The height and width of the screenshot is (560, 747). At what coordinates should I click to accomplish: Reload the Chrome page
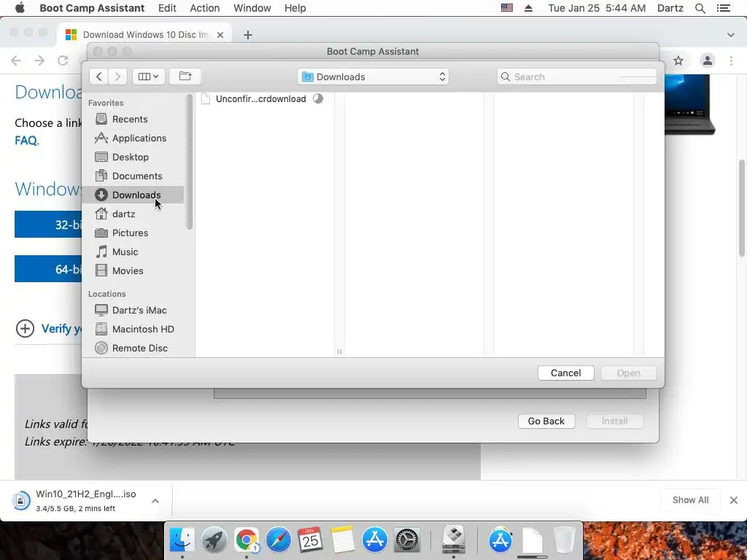[x=63, y=61]
